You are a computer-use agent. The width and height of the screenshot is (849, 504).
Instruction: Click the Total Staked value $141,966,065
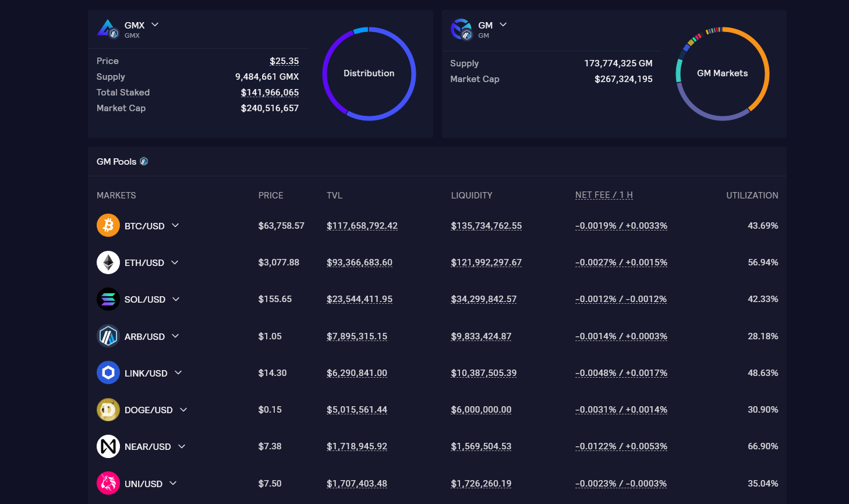[x=270, y=93]
